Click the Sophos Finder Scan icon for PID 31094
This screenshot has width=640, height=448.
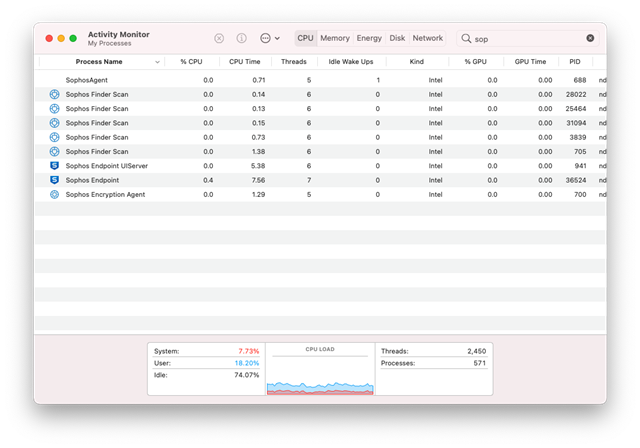(x=54, y=123)
